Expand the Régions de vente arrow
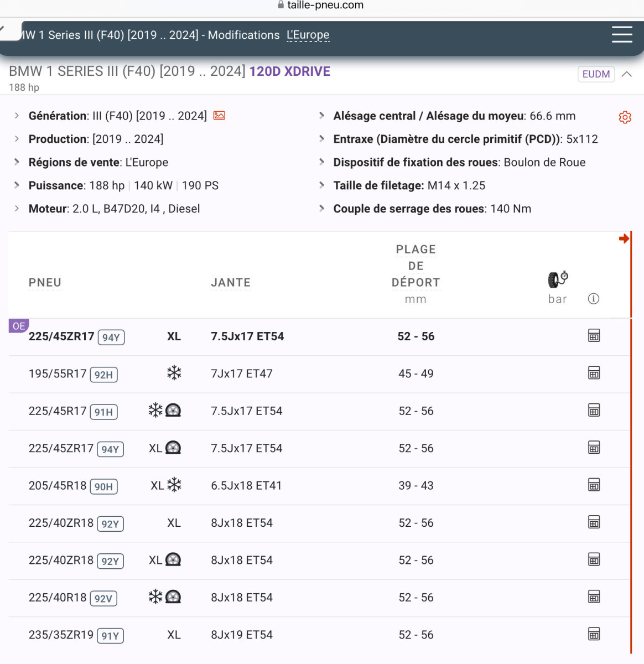The image size is (644, 664). coord(17,162)
